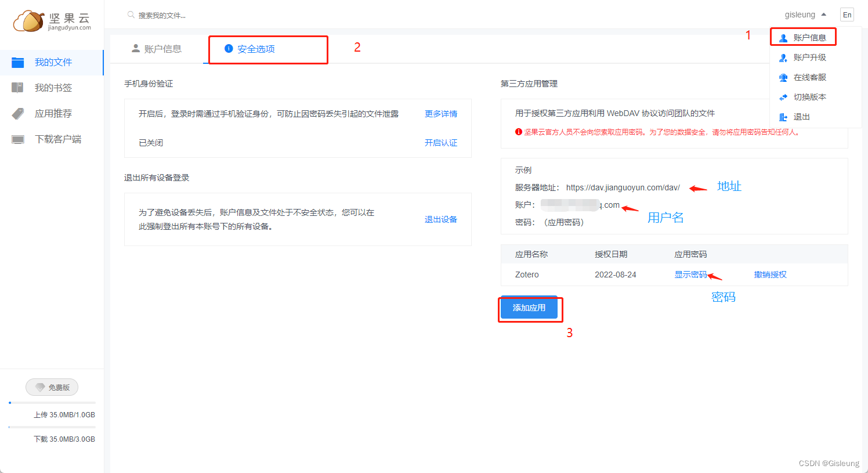The image size is (868, 473).
Task: Click the 上传 35.0MB/1.0GB label
Action: tap(64, 415)
